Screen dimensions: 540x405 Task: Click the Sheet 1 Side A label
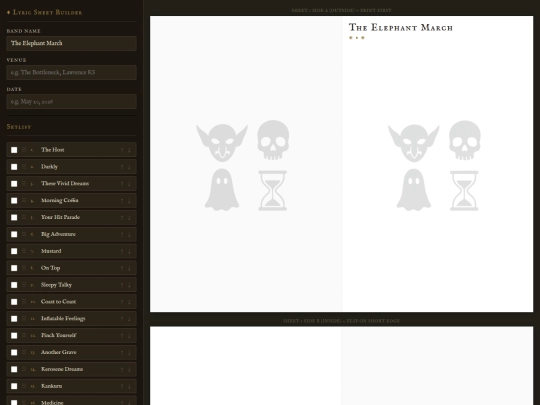341,10
